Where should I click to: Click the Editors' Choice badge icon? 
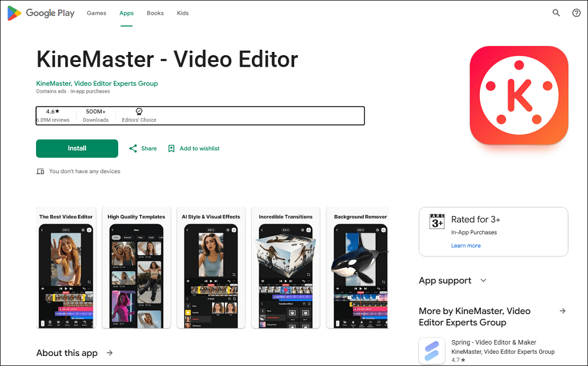[139, 111]
